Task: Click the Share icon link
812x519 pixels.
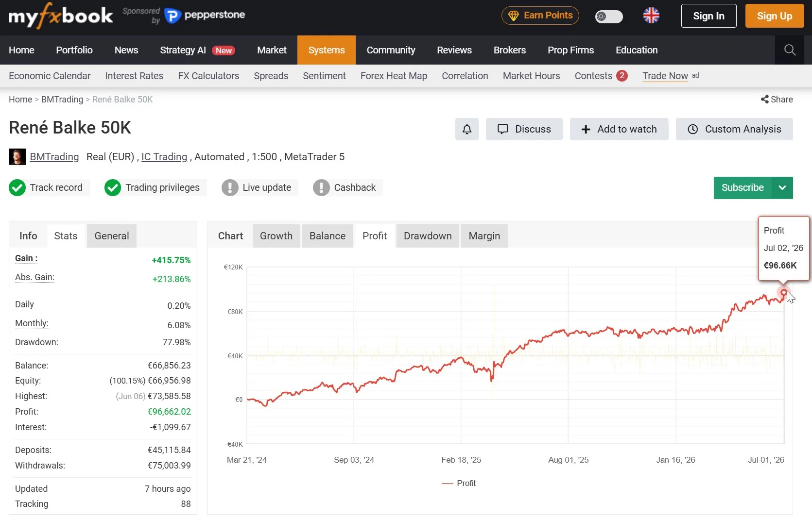Action: (777, 99)
